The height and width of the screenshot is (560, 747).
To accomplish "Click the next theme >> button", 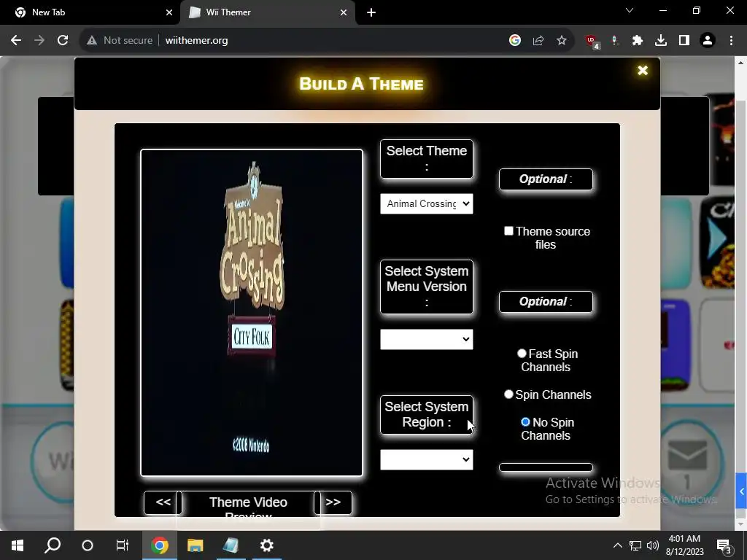I will pos(333,502).
